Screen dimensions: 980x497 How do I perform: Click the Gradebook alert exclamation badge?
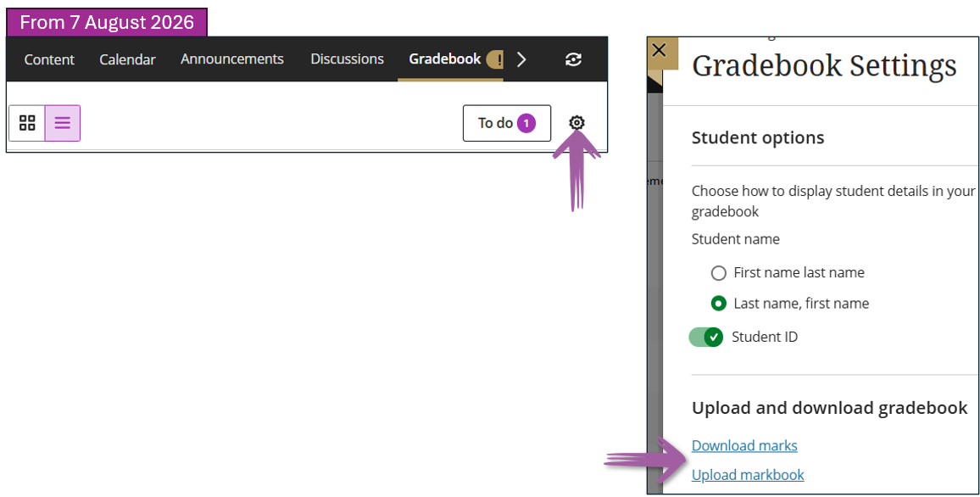pyautogui.click(x=496, y=59)
